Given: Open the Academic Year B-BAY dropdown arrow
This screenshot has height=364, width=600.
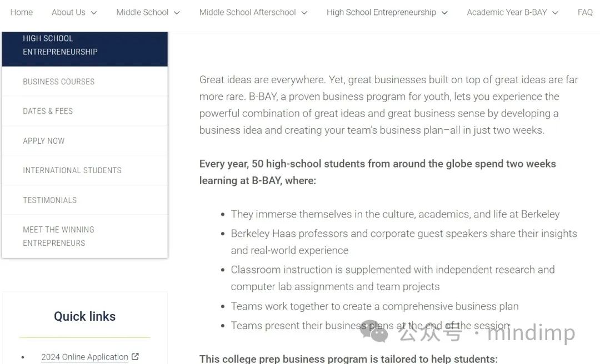Looking at the screenshot, I should click(555, 13).
